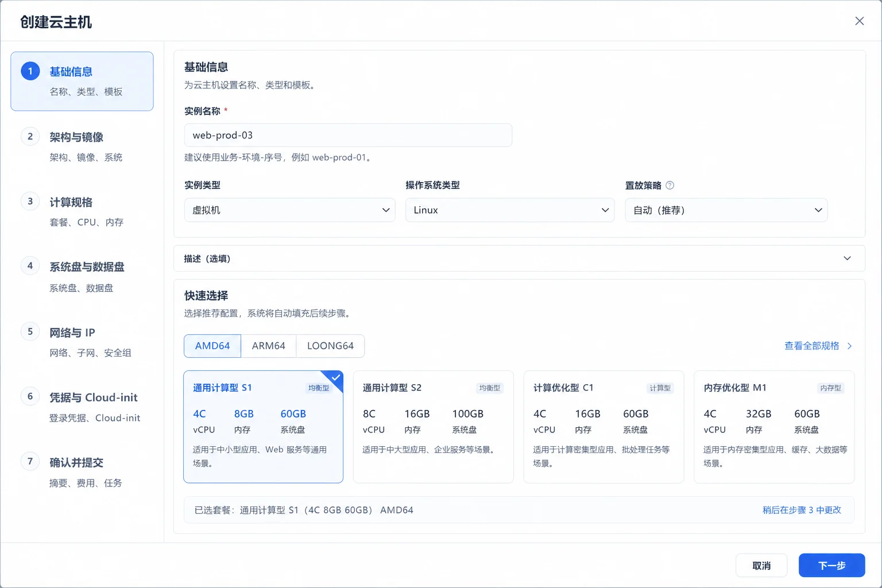Switch to the LOONG64 architecture tab
The width and height of the screenshot is (882, 588).
pyautogui.click(x=330, y=346)
